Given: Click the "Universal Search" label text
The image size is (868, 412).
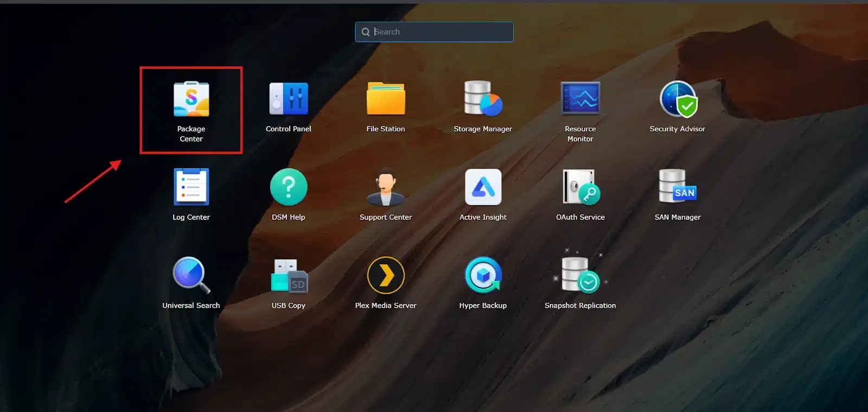Looking at the screenshot, I should click(x=191, y=306).
